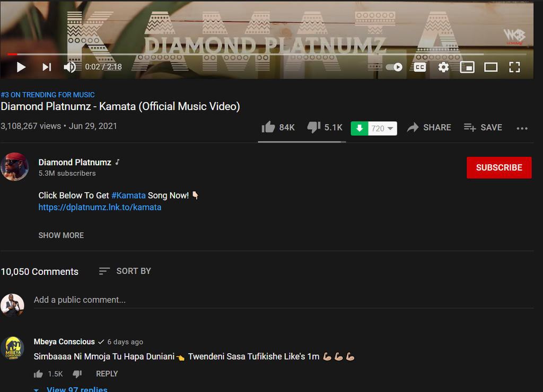Click the 5.3M subscribers text
Screen dimensions: 543x392
click(x=67, y=173)
